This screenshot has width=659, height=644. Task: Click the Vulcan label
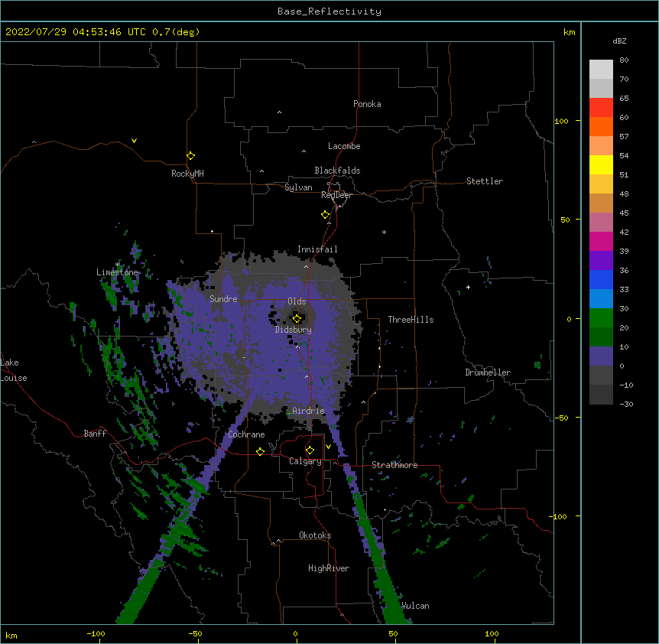(415, 606)
